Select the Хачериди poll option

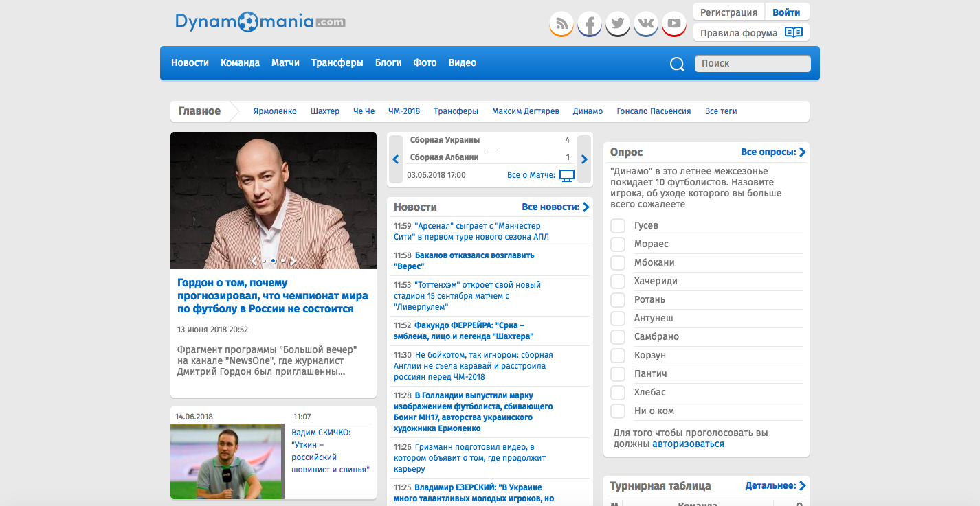[x=618, y=281]
